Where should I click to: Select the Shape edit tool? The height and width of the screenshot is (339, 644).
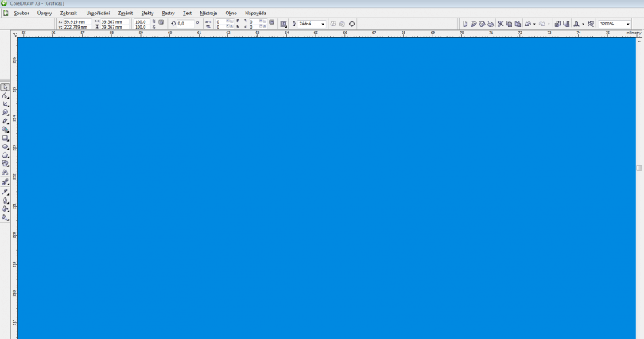pyautogui.click(x=5, y=95)
